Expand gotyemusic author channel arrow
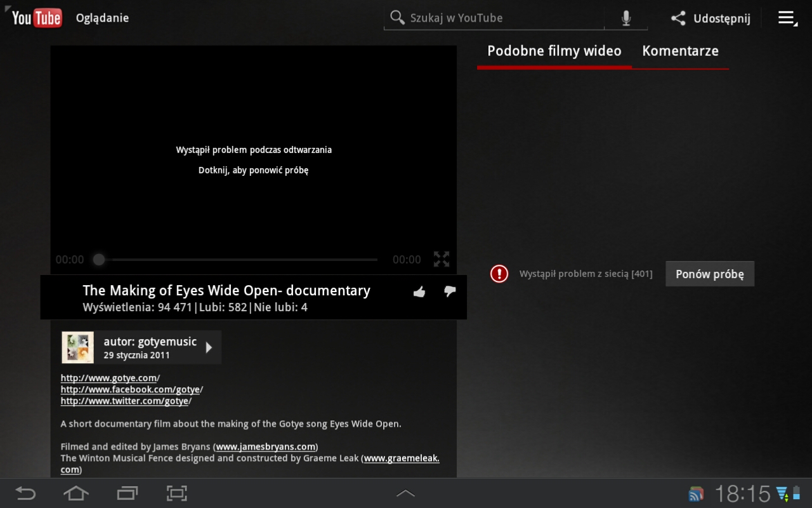The image size is (812, 508). click(x=209, y=347)
